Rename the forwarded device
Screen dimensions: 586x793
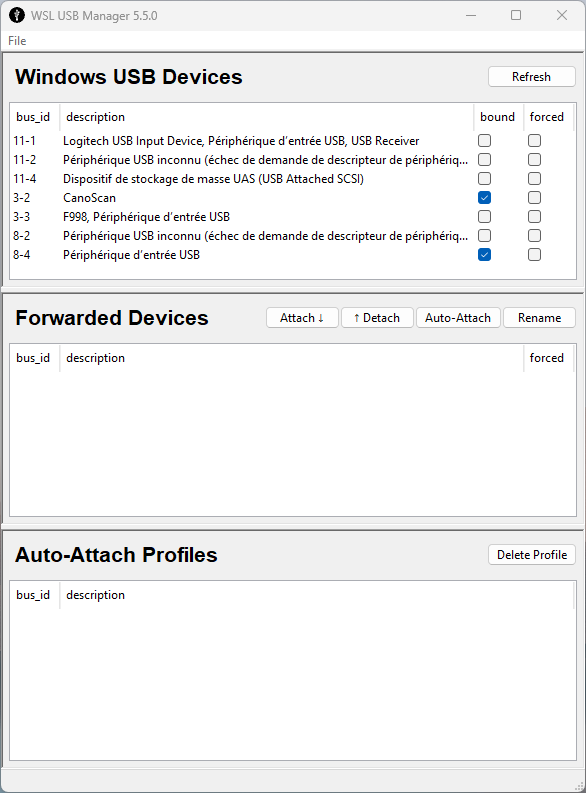539,318
